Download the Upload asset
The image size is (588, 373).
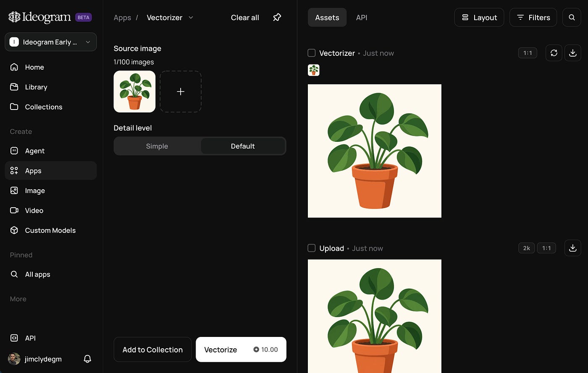pos(572,248)
